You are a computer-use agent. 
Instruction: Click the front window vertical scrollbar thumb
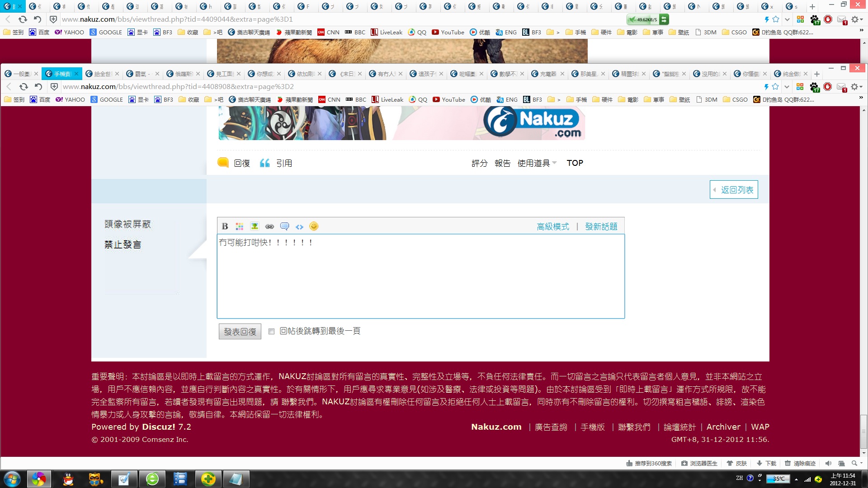tap(863, 432)
